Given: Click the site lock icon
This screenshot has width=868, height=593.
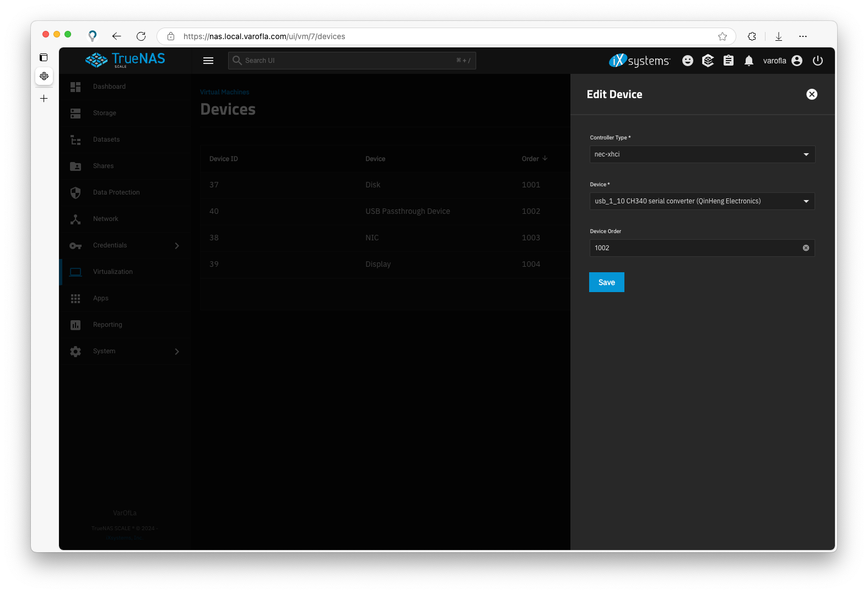Looking at the screenshot, I should pyautogui.click(x=171, y=36).
